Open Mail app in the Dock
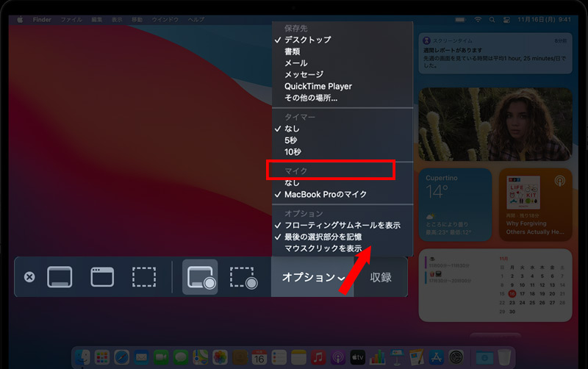588x369 pixels. coord(141,357)
